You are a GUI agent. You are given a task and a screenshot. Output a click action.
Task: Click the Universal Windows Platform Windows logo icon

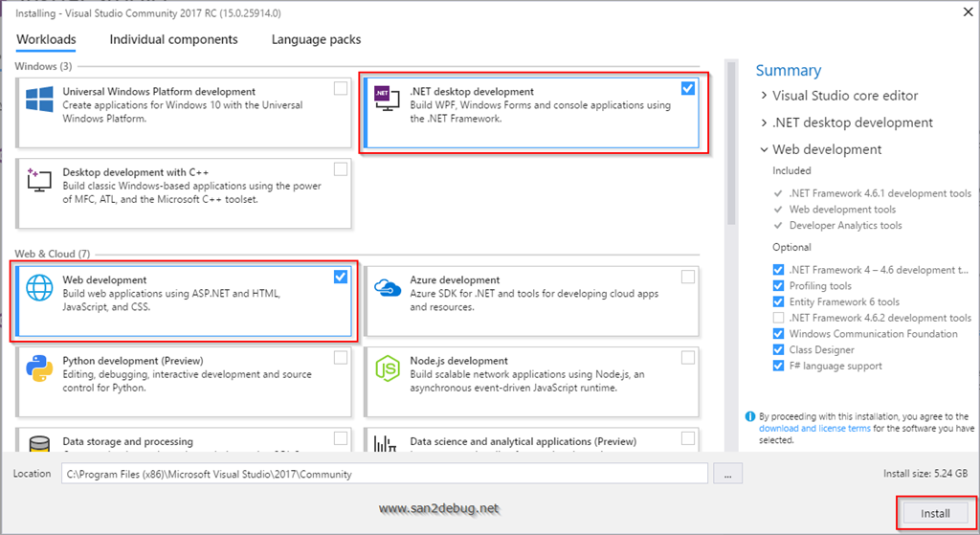39,99
